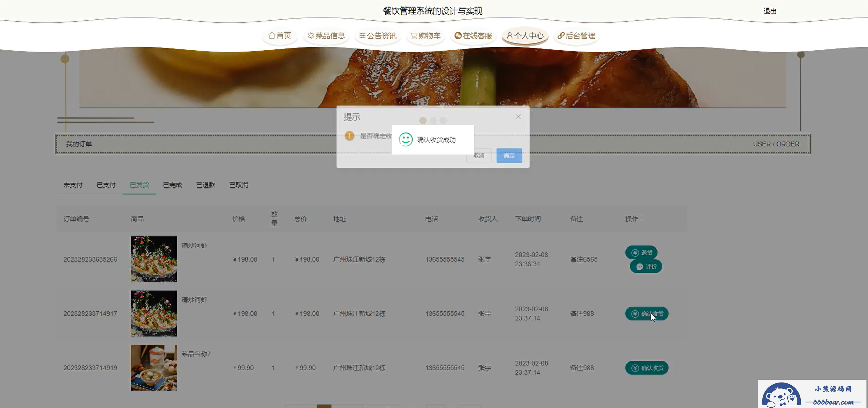Click the 2023-02-08 23:36:34 order time
Viewport: 868px width, 408px height.
(532, 259)
